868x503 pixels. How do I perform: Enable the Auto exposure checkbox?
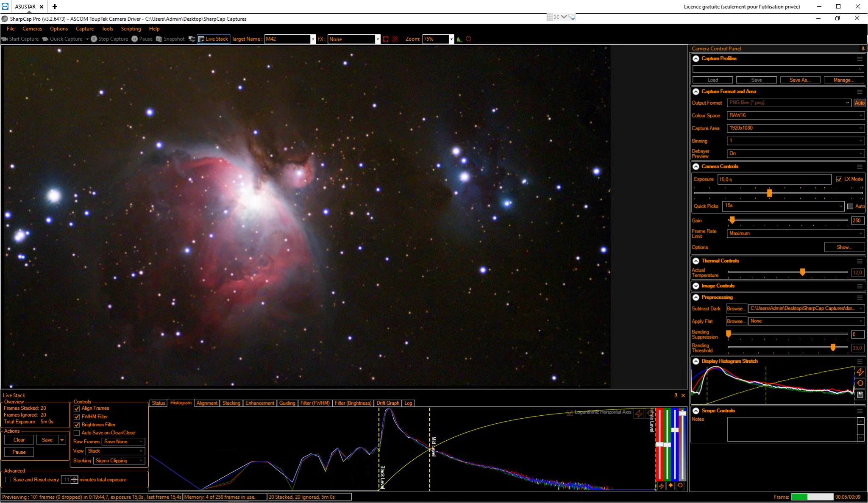point(850,206)
